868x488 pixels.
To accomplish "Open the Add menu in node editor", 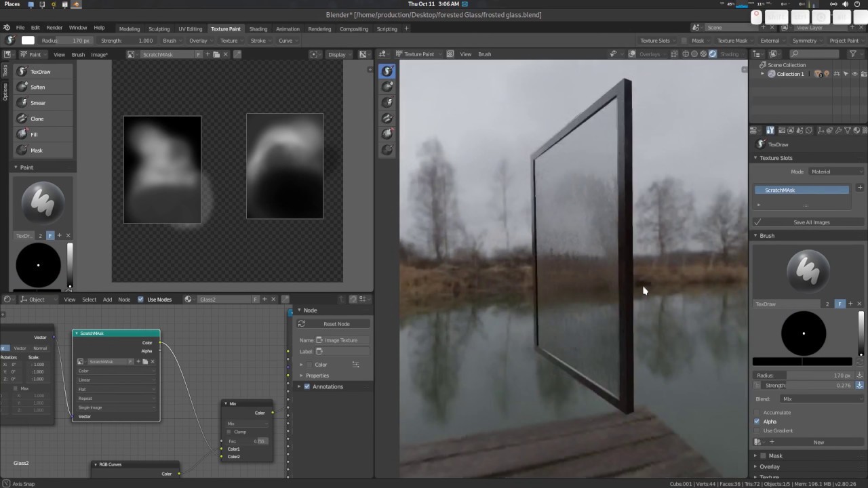I will pos(107,299).
